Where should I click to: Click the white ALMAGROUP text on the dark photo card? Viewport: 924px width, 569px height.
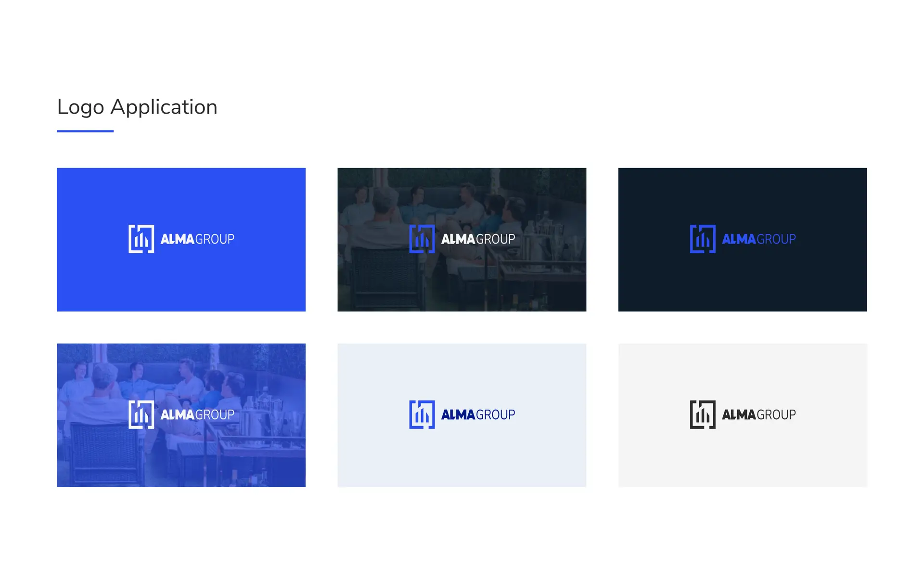[478, 239]
